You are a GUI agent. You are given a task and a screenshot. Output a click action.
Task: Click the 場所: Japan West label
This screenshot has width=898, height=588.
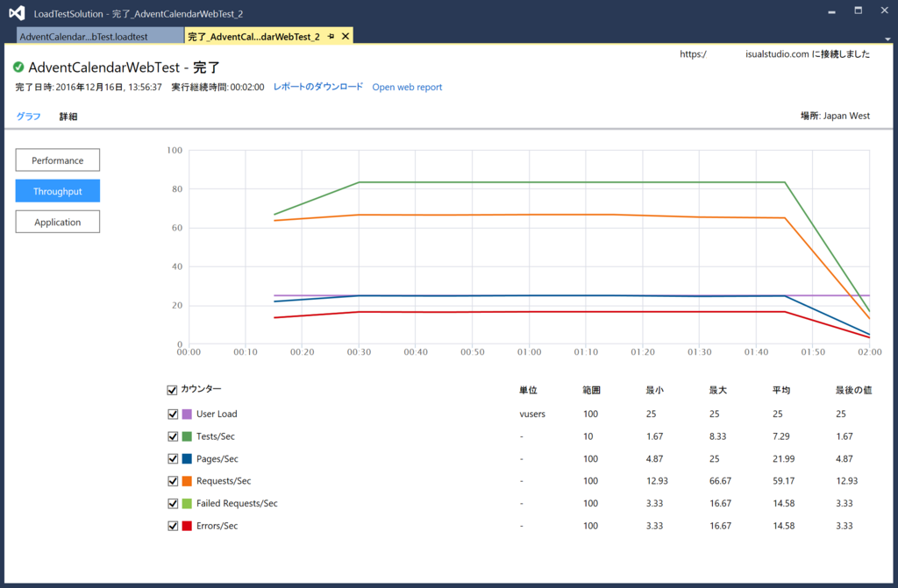click(x=835, y=116)
